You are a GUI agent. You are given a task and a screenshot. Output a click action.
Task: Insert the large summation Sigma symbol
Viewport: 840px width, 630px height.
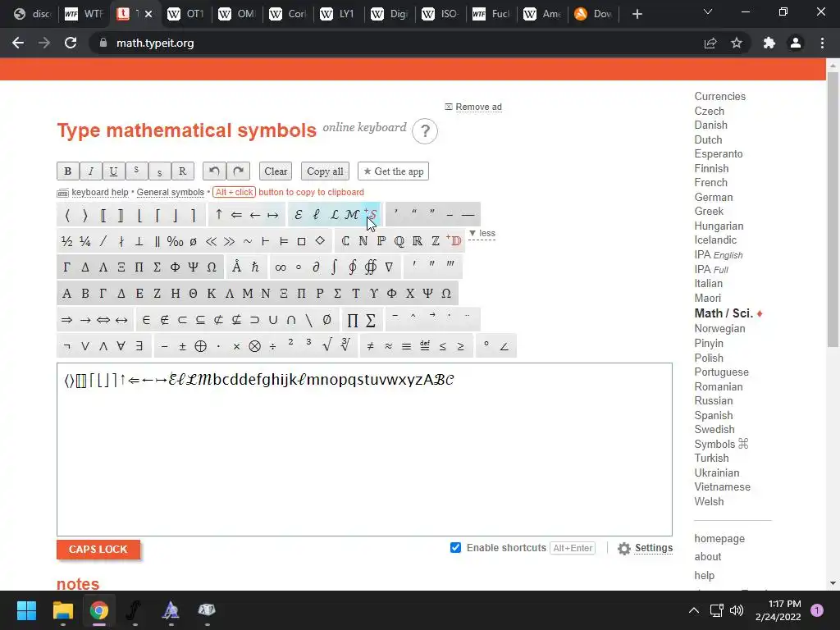(371, 321)
